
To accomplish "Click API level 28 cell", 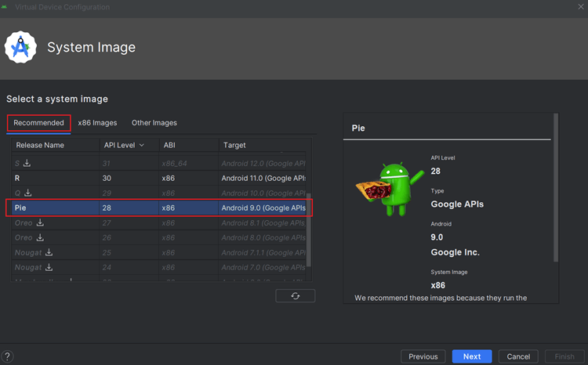I will click(x=129, y=208).
